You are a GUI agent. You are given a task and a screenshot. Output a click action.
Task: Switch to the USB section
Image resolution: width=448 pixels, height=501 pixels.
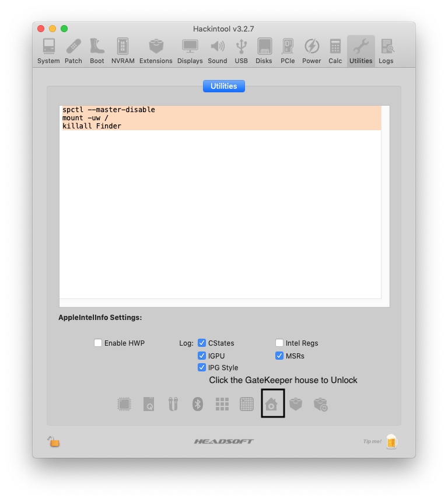click(x=242, y=51)
